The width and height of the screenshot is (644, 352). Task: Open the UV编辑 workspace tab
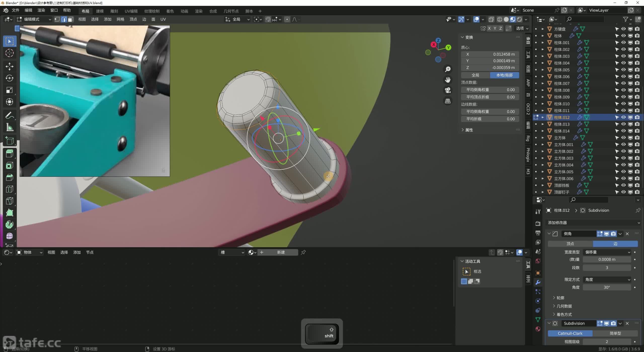tap(131, 11)
